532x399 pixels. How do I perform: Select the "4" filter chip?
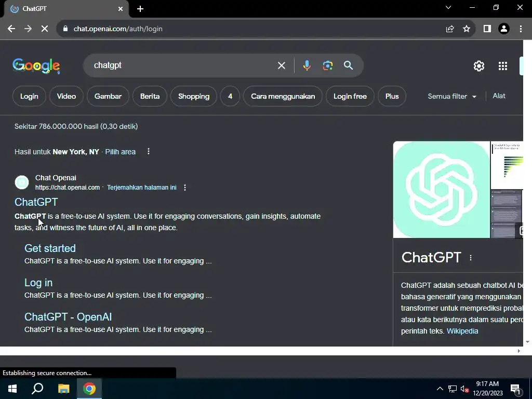point(230,96)
